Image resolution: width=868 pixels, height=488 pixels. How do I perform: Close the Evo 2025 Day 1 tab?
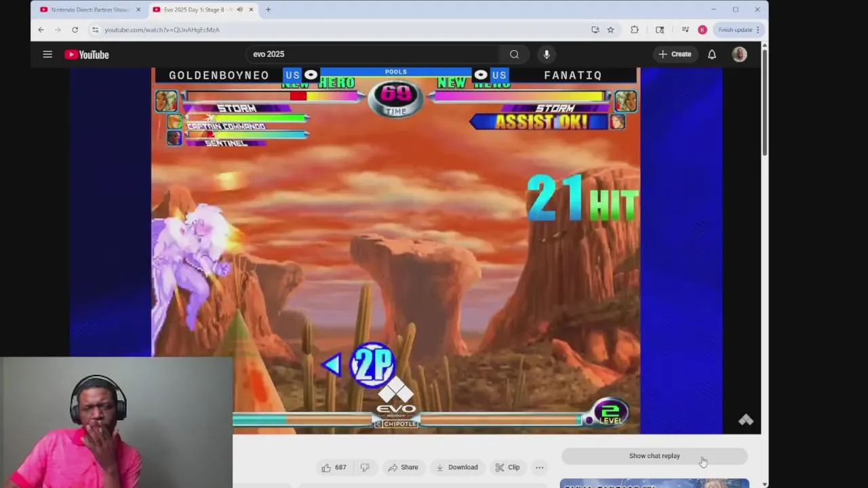(251, 9)
